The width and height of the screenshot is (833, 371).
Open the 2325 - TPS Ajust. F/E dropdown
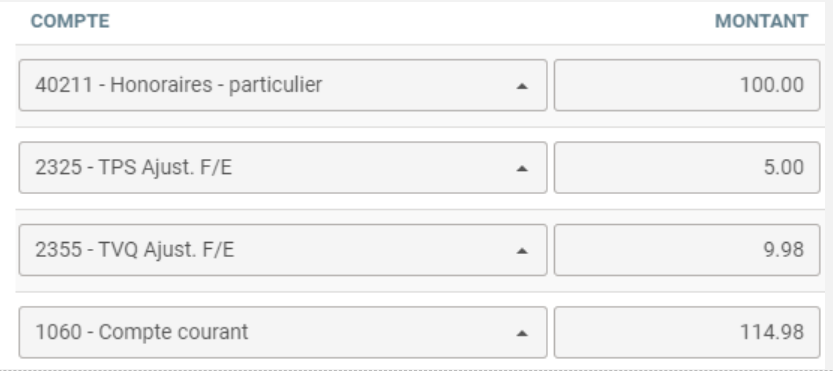pos(283,167)
